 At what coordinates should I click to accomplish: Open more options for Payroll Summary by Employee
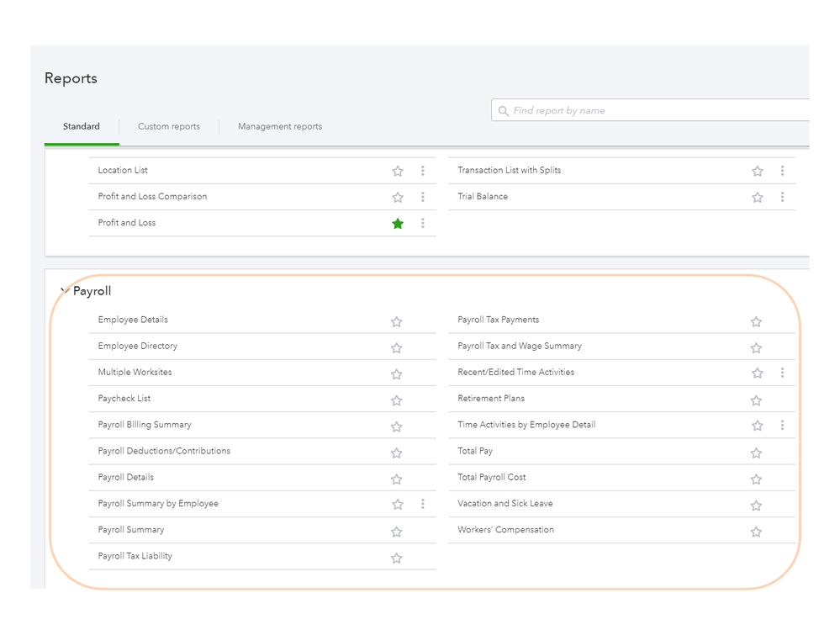[423, 504]
